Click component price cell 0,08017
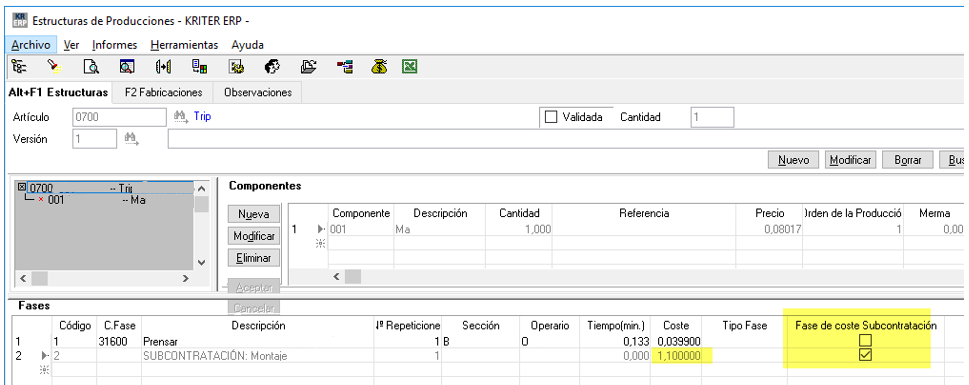 [769, 229]
